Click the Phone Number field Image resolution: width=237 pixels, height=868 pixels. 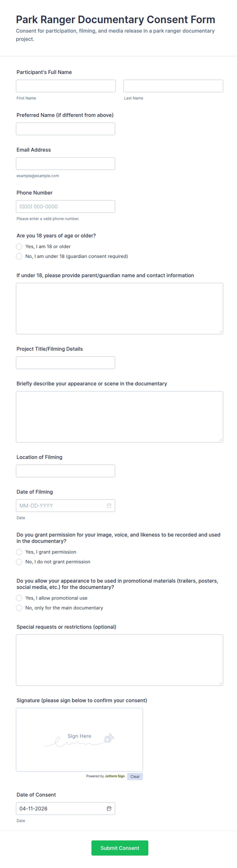(x=65, y=207)
